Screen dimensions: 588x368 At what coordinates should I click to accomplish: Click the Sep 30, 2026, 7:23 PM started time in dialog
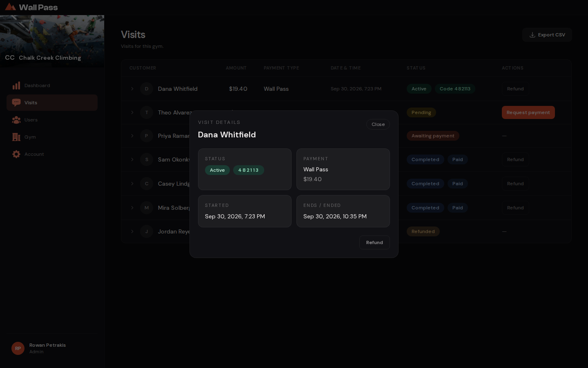coord(235,216)
